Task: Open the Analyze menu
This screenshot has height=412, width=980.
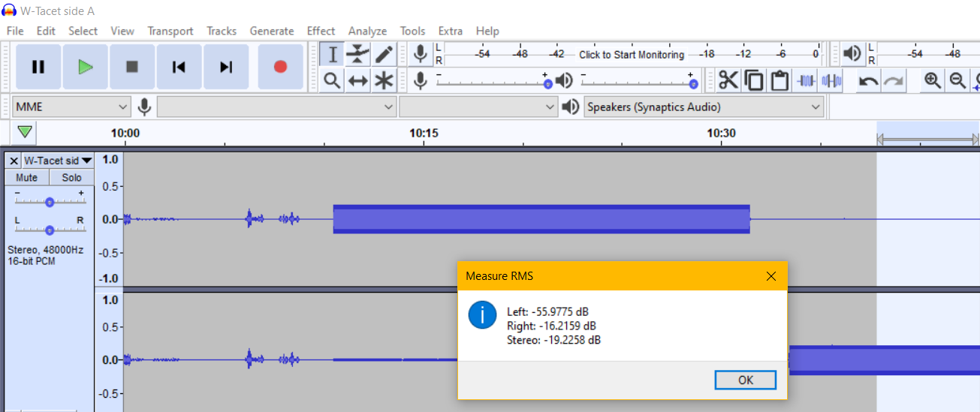Action: [367, 31]
